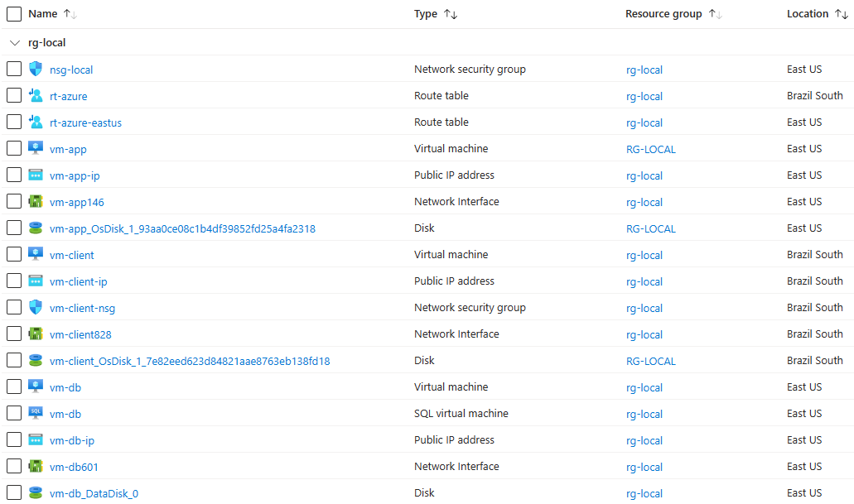Click the vm-client-nsg shield icon

click(36, 307)
